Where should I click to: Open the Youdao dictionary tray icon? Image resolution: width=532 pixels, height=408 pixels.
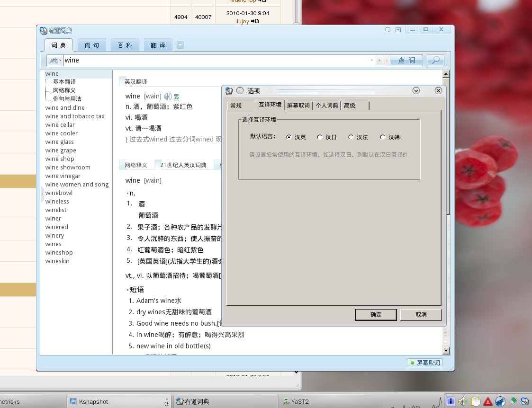click(x=525, y=401)
